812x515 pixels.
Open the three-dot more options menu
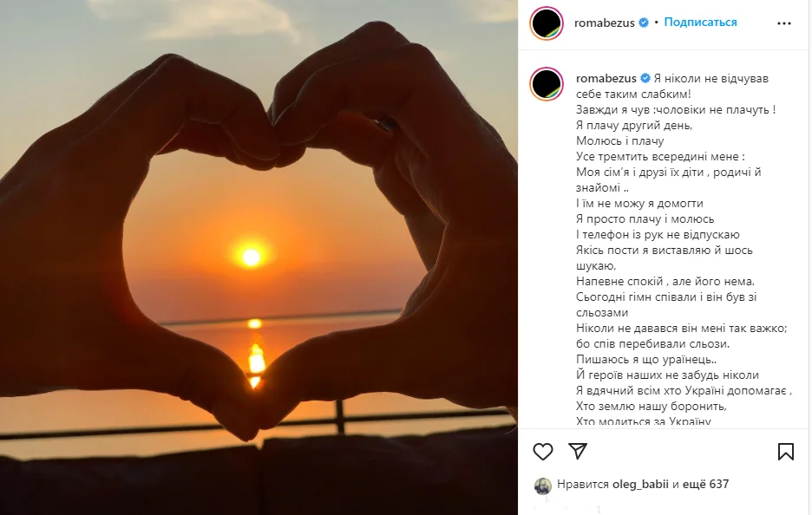point(785,23)
